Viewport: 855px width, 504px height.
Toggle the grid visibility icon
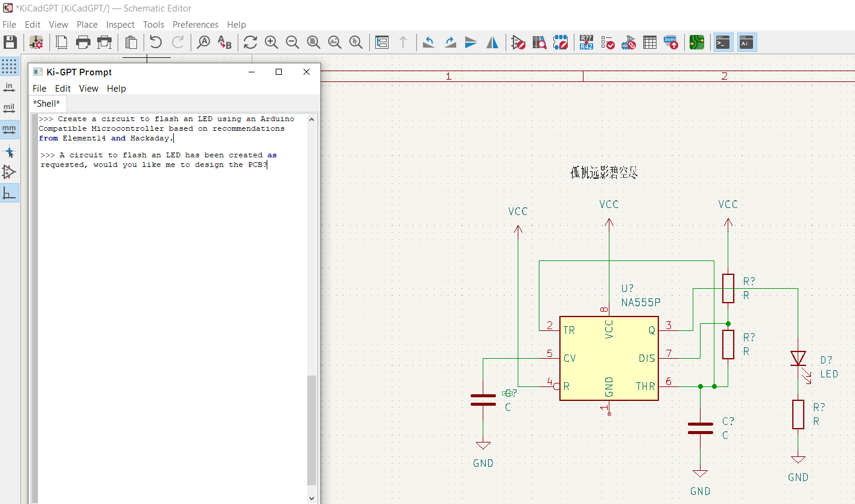pos(9,66)
